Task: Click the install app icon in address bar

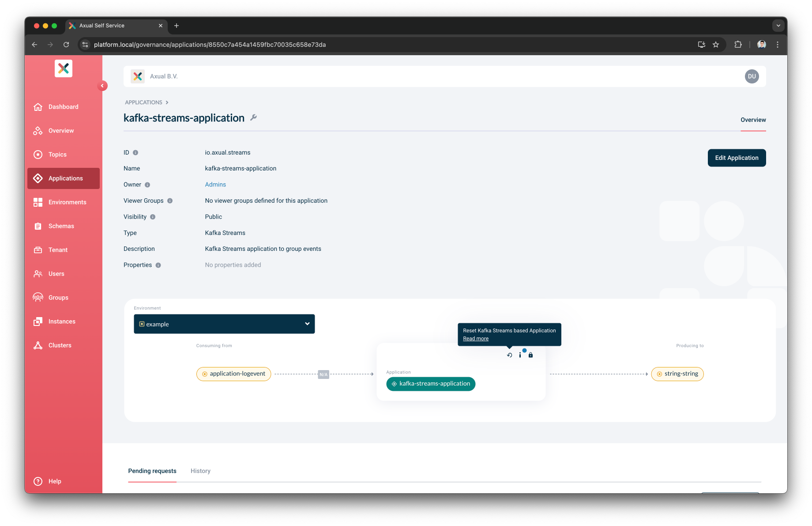Action: (x=702, y=45)
